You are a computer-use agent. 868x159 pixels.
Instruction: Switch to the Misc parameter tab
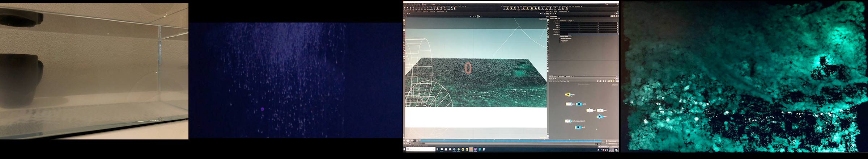pyautogui.click(x=559, y=18)
